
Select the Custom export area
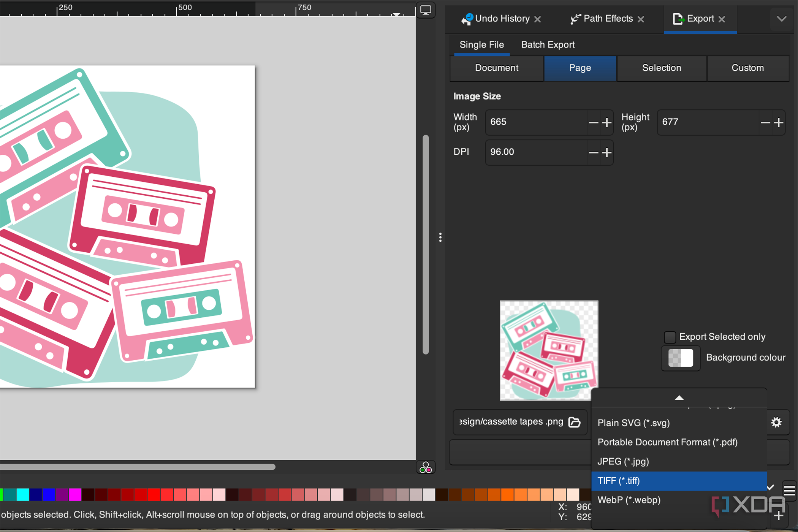(x=747, y=68)
